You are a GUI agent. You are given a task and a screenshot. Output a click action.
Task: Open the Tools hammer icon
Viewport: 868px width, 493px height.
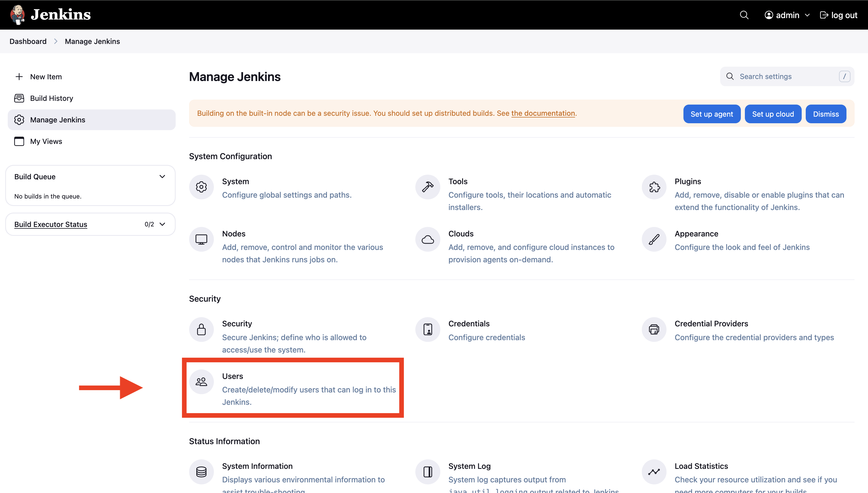428,187
